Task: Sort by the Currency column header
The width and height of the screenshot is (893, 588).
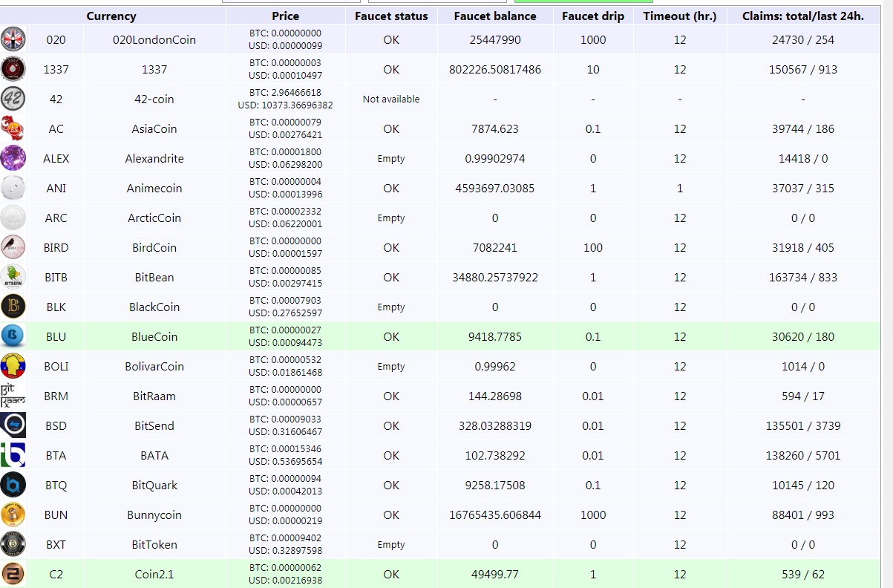Action: pyautogui.click(x=111, y=16)
